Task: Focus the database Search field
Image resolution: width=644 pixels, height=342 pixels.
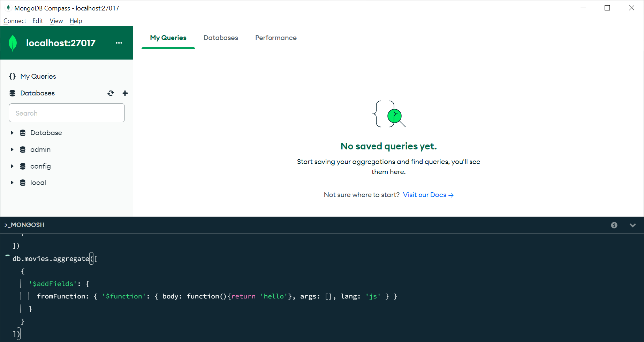Action: (x=67, y=113)
